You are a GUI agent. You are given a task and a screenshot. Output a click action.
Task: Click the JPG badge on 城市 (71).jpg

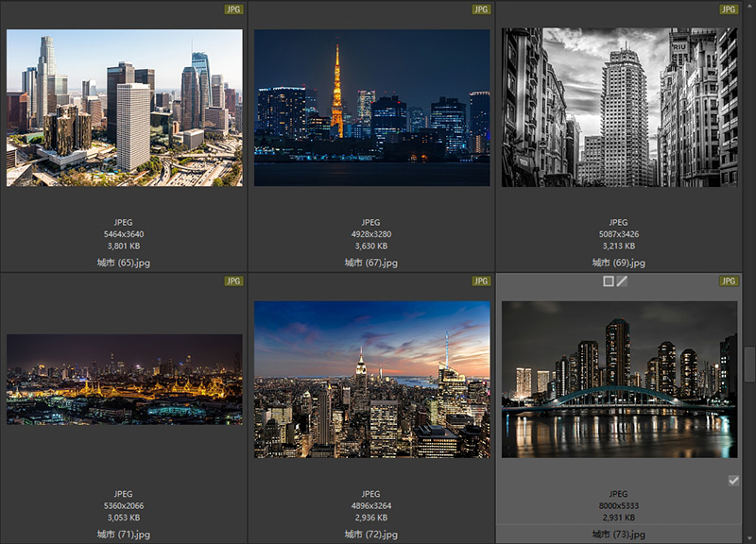[234, 280]
